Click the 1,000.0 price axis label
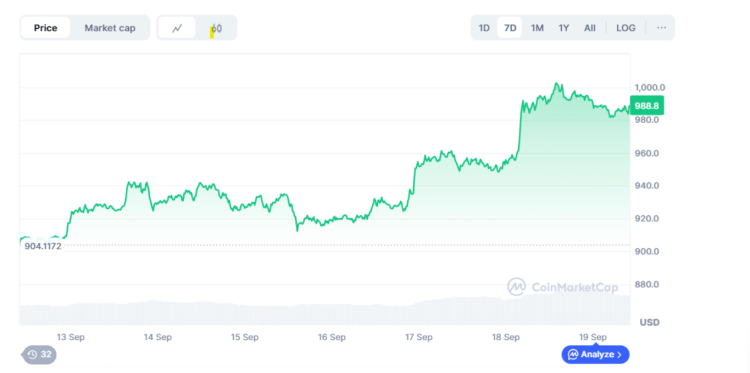The height and width of the screenshot is (373, 750). coord(650,88)
